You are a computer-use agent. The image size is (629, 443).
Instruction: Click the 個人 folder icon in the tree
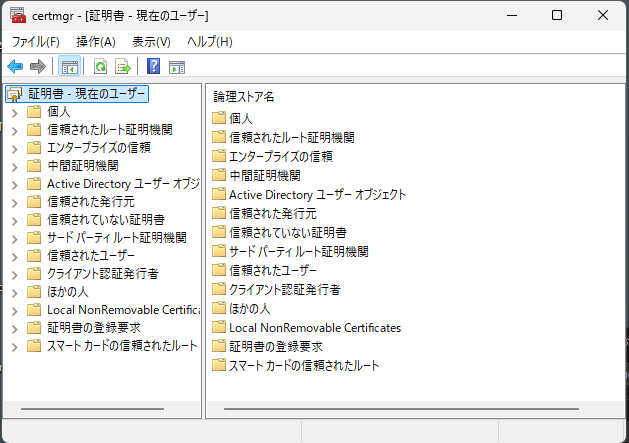(34, 112)
